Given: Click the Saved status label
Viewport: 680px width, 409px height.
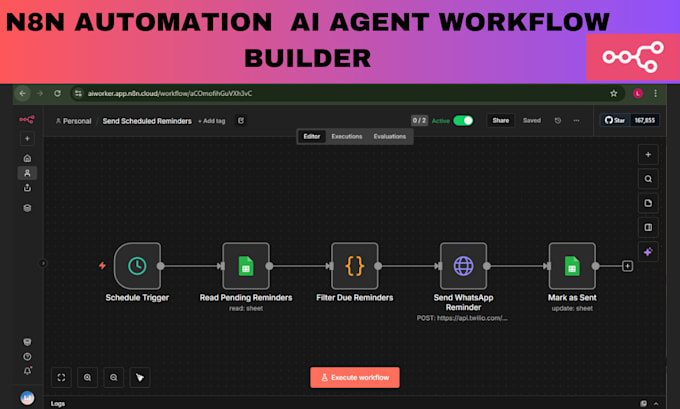Looking at the screenshot, I should [x=532, y=121].
